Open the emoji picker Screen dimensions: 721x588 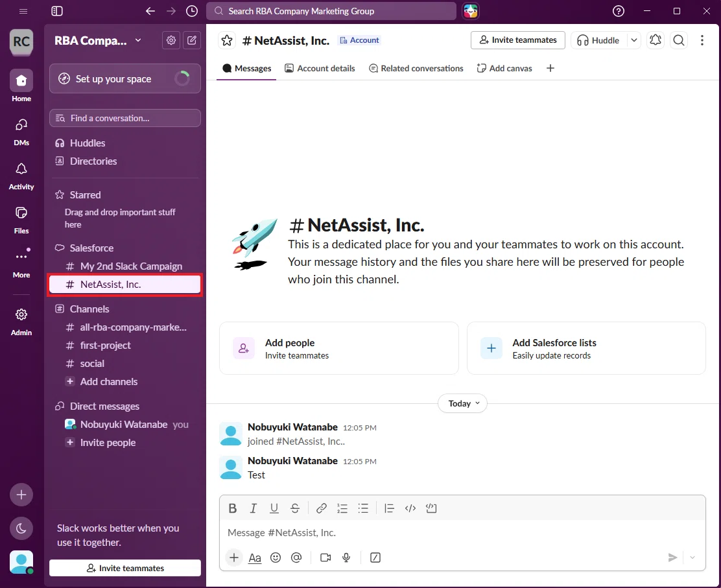(276, 558)
